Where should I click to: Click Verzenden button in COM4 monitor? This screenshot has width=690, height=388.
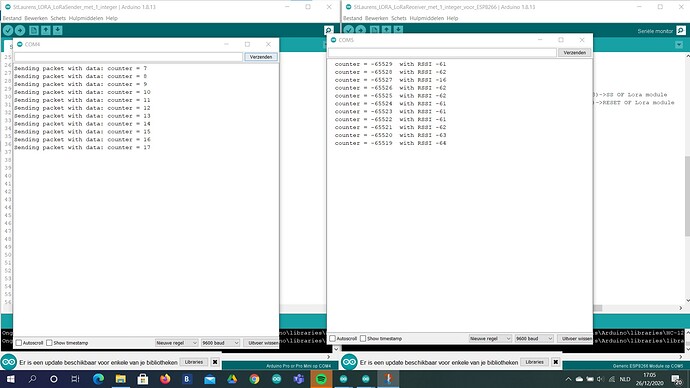[x=261, y=57]
